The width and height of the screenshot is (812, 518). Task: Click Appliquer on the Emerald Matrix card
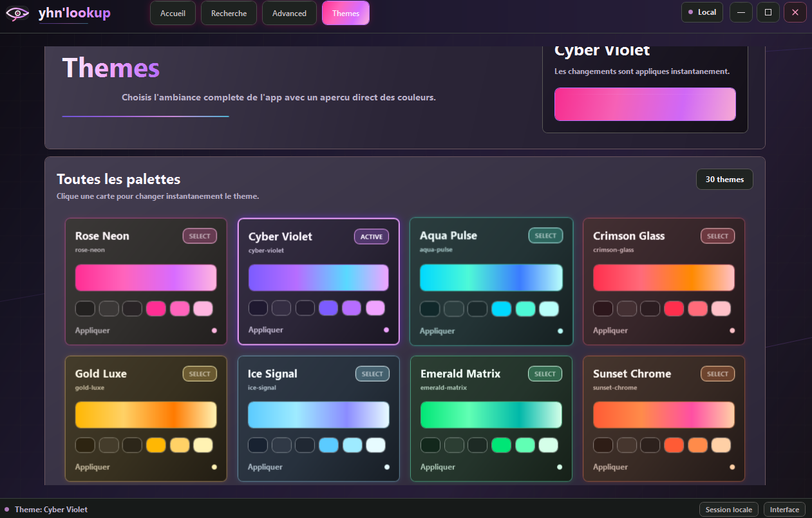point(438,467)
